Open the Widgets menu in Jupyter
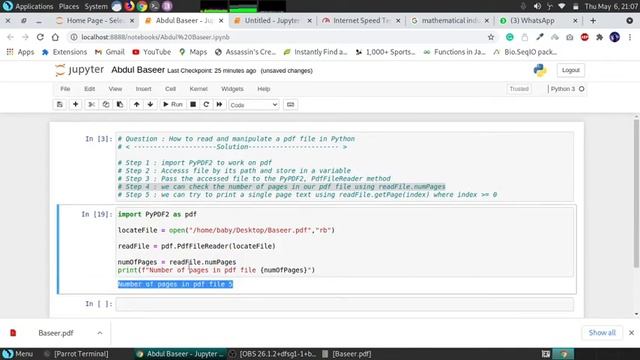 (232, 89)
